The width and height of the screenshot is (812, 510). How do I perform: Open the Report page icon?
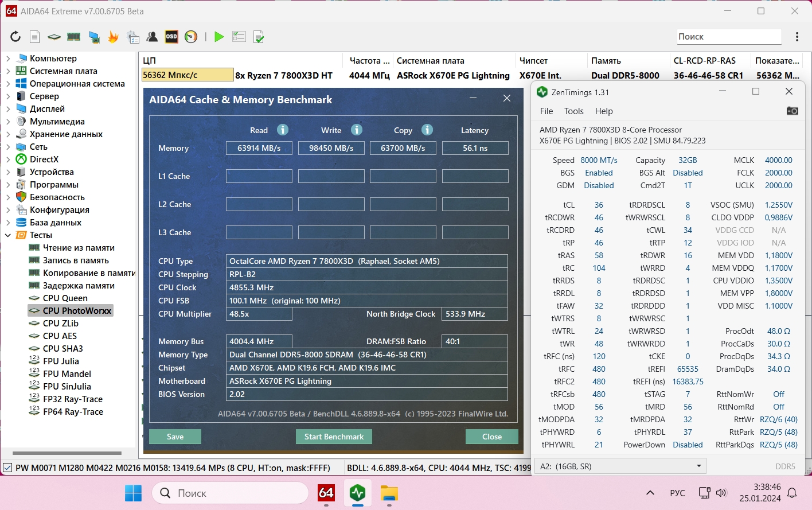[x=35, y=37]
